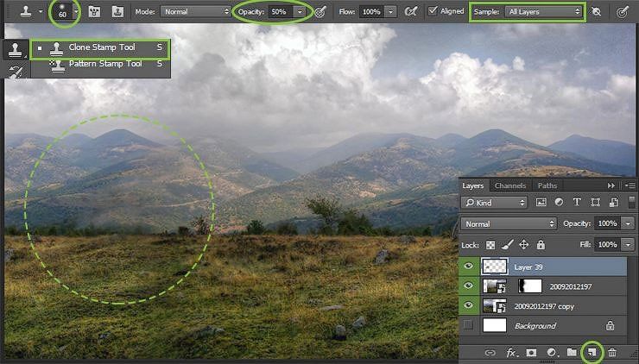Screen dimensions: 639x364
Task: Lock layer position
Action: [x=523, y=245]
